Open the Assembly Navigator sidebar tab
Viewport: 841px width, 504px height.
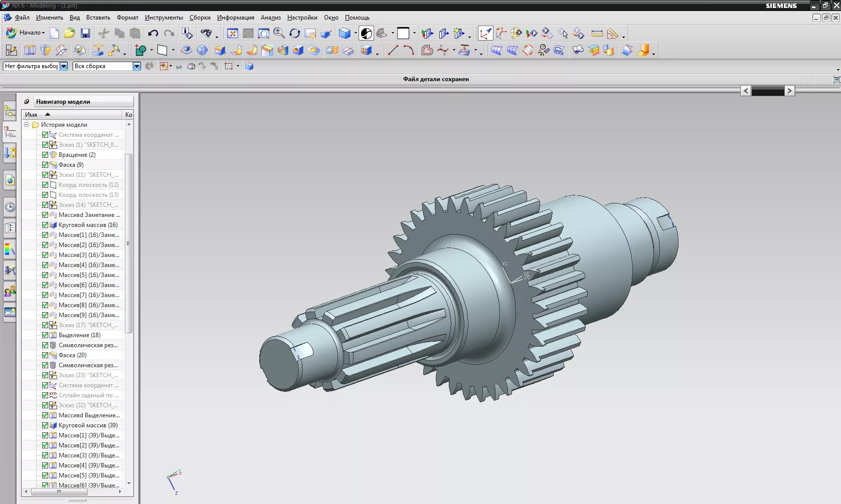(x=10, y=111)
